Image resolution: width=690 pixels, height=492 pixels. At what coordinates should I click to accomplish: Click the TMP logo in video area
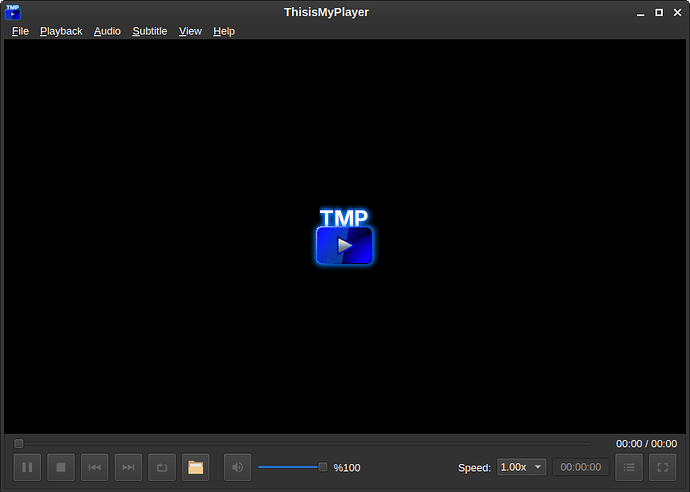click(x=344, y=236)
